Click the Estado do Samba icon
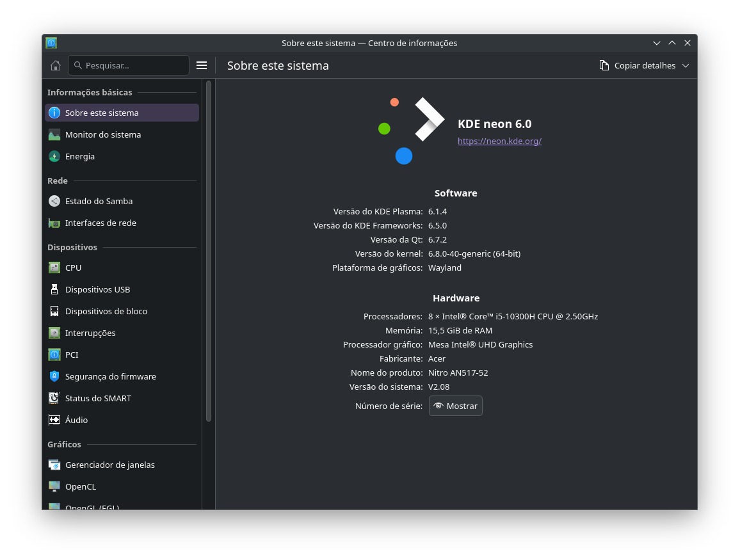Screen dimensions: 740x560 coord(54,201)
